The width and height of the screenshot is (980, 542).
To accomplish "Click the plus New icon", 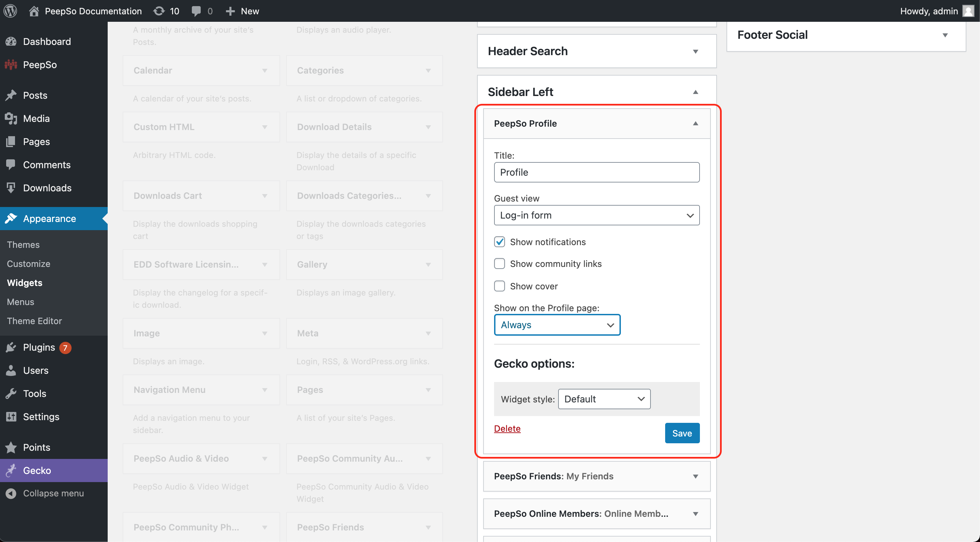I will pyautogui.click(x=230, y=11).
